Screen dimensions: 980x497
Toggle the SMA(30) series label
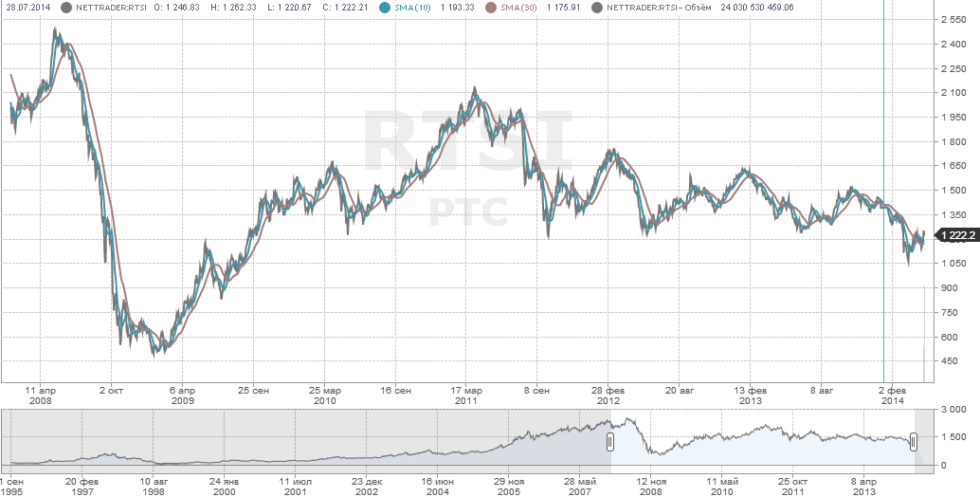pos(518,8)
